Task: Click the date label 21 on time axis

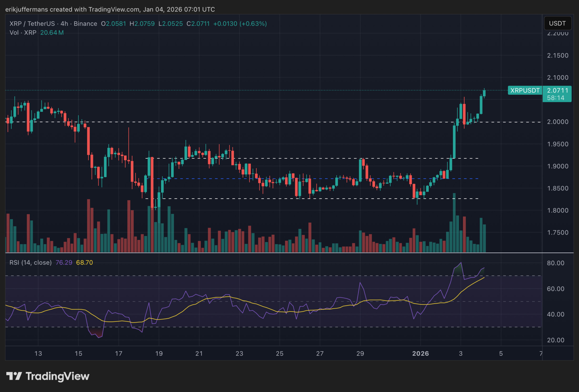Action: 199,353
